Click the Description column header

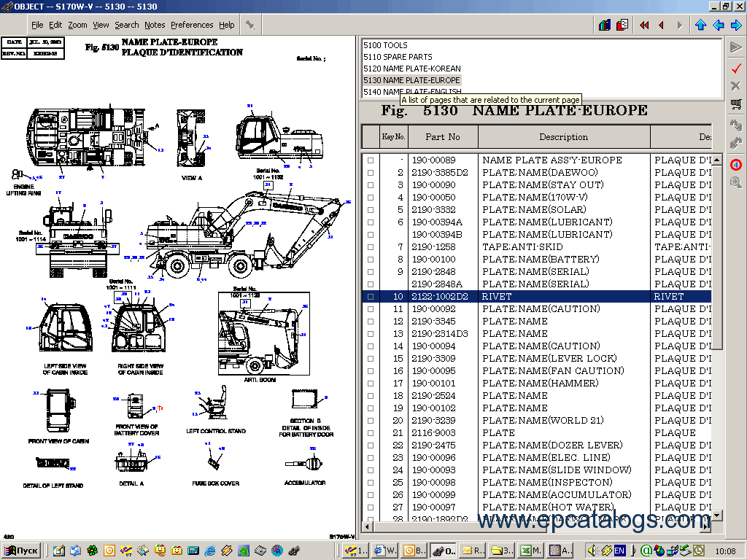click(564, 136)
